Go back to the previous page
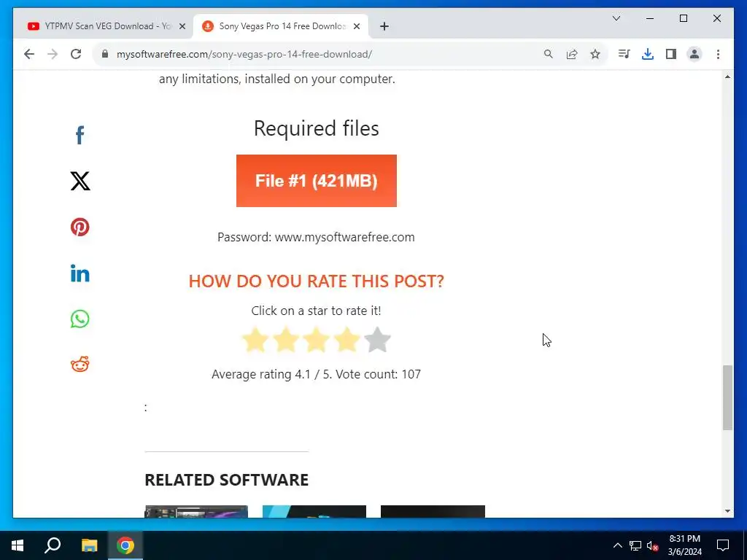The image size is (747, 560). (29, 54)
